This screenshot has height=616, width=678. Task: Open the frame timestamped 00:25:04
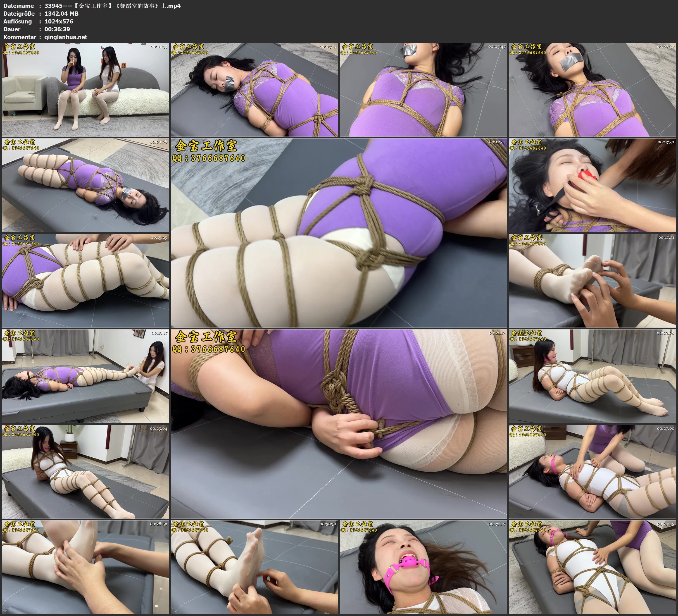(x=85, y=471)
